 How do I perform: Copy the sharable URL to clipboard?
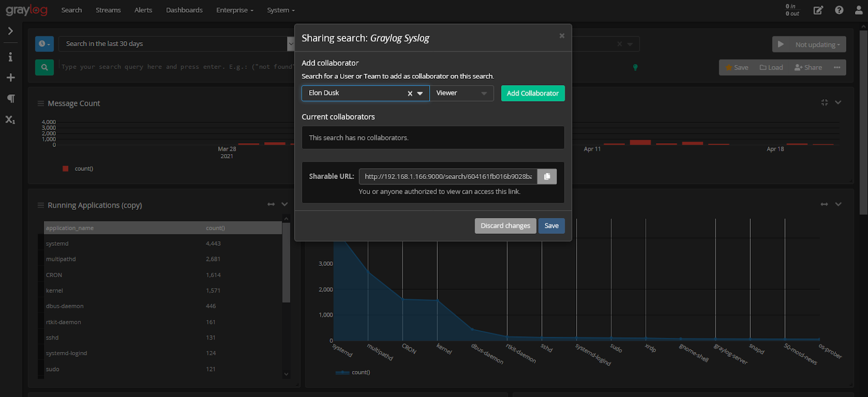(547, 176)
